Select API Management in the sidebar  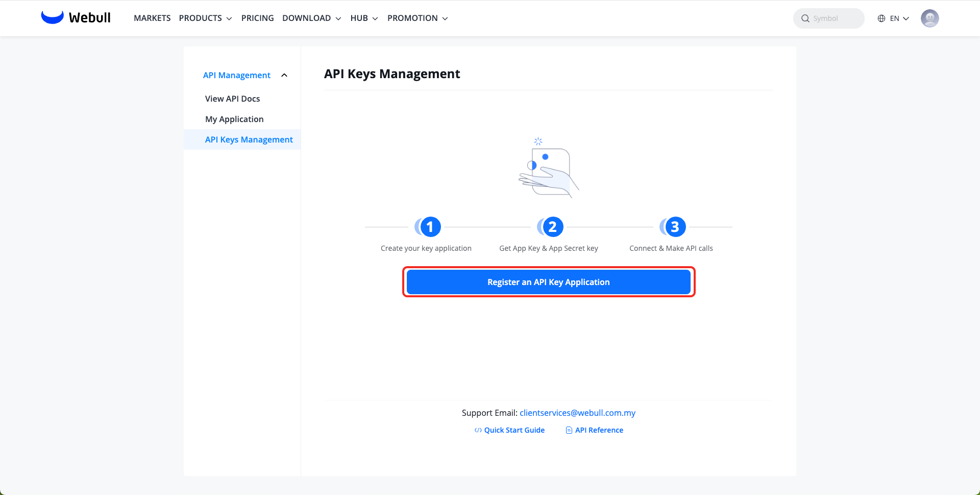[x=237, y=75]
